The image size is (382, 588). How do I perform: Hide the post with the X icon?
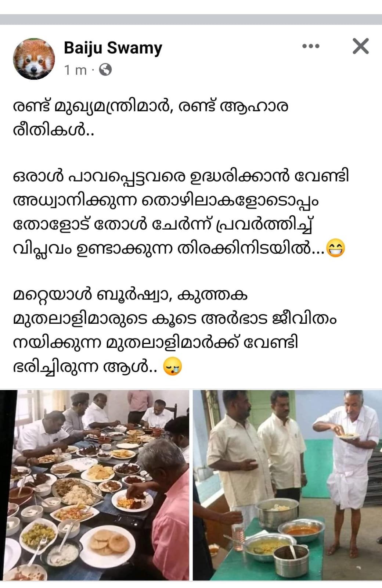pos(360,46)
